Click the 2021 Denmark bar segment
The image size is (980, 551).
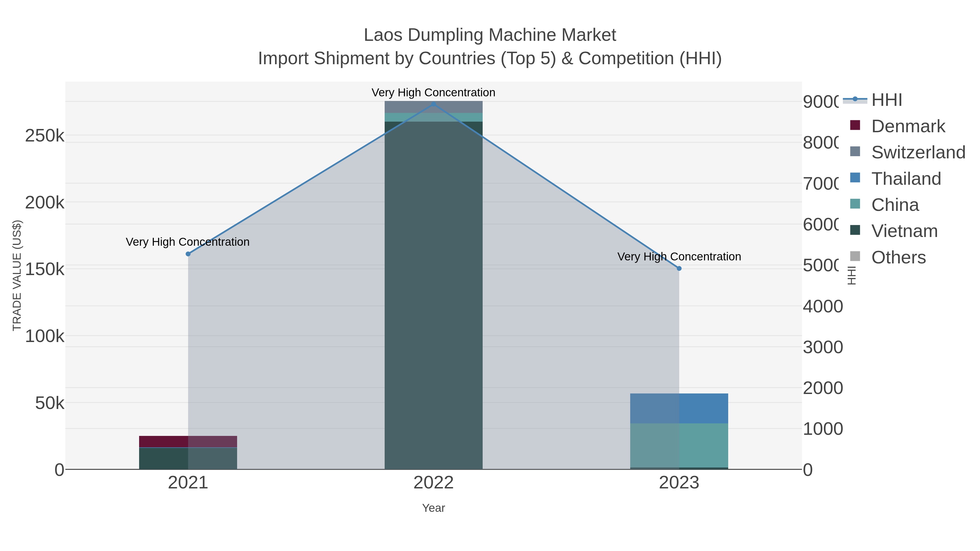(x=188, y=442)
